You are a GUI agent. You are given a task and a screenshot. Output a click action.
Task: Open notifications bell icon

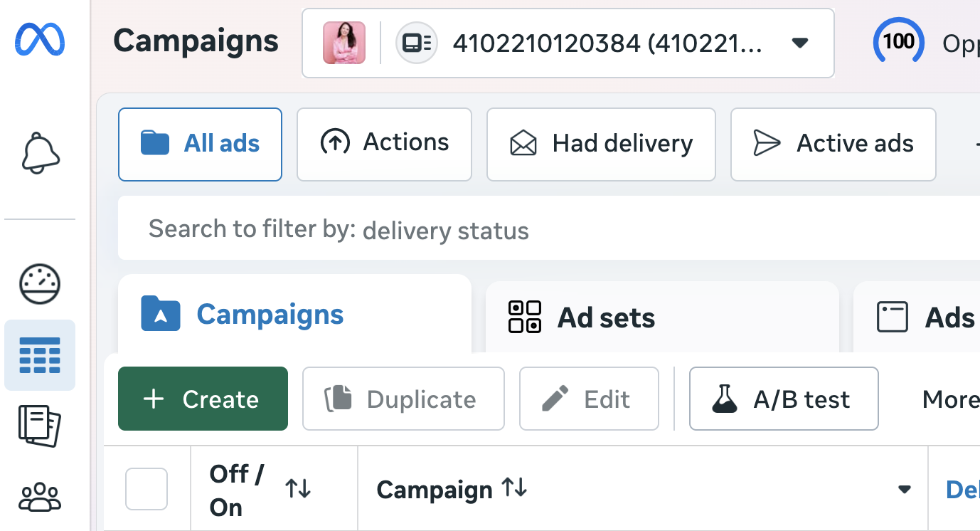(41, 153)
